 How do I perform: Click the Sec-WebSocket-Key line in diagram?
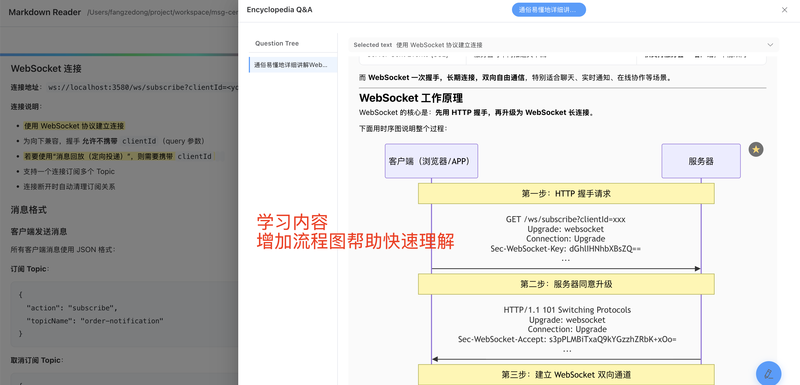click(x=566, y=248)
